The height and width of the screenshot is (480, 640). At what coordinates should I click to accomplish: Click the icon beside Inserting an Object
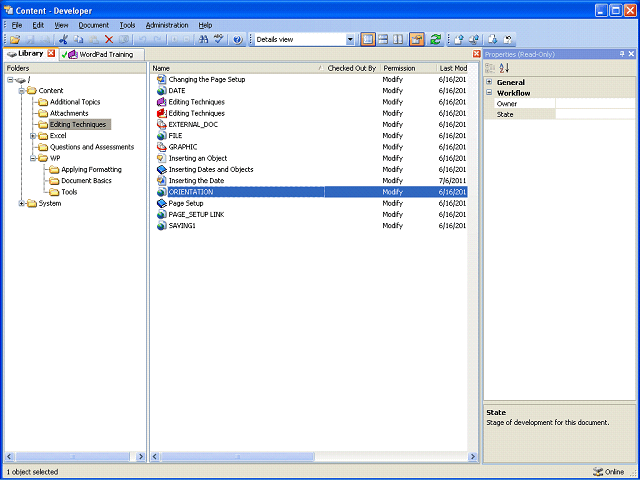162,158
